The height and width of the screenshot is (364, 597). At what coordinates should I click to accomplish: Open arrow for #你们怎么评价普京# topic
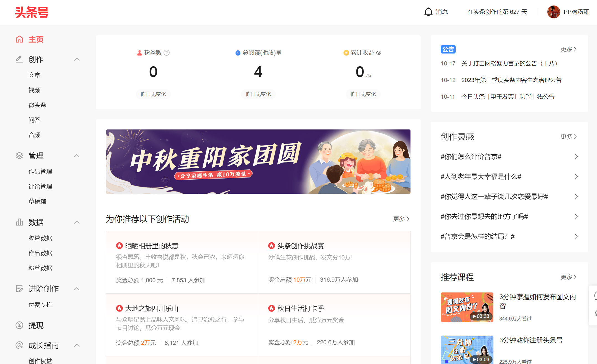coord(576,157)
